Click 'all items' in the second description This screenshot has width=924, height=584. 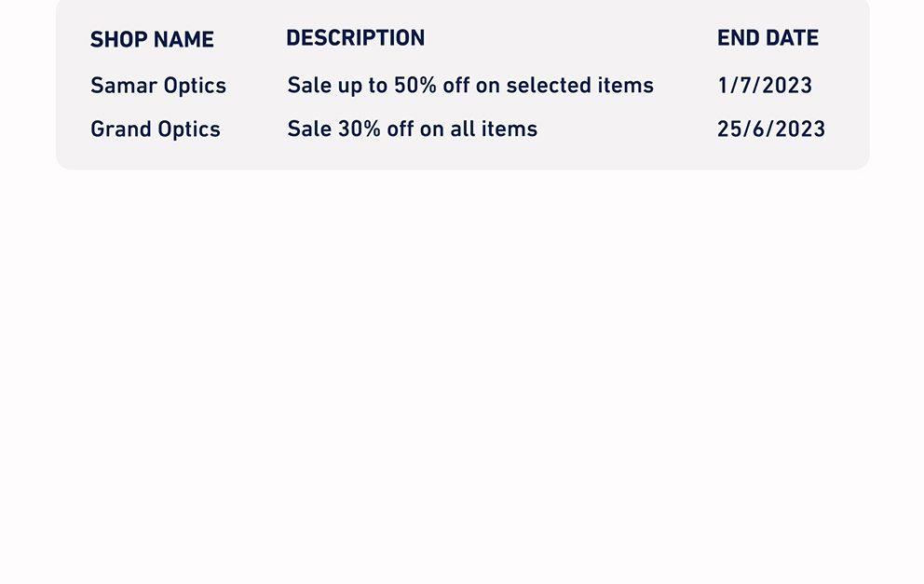coord(494,129)
